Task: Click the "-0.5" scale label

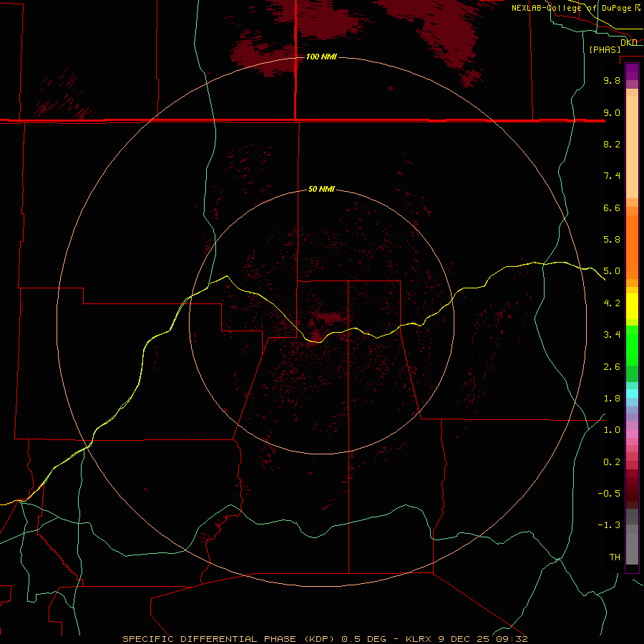Action: pyautogui.click(x=609, y=494)
